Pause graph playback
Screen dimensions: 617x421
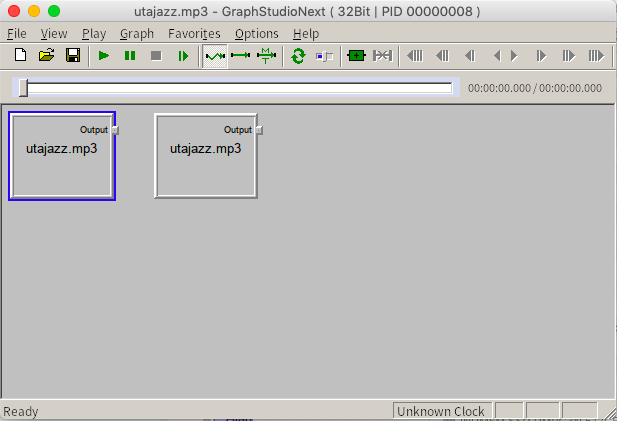[130, 56]
